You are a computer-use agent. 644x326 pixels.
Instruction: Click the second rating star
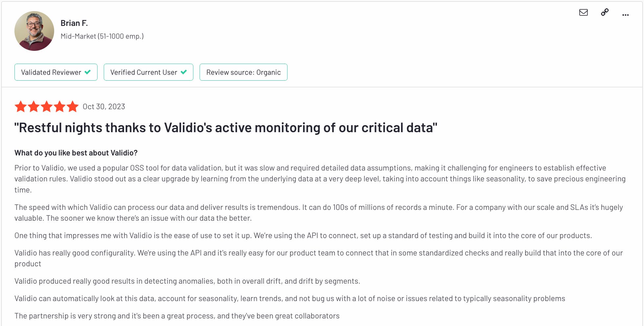click(x=33, y=107)
